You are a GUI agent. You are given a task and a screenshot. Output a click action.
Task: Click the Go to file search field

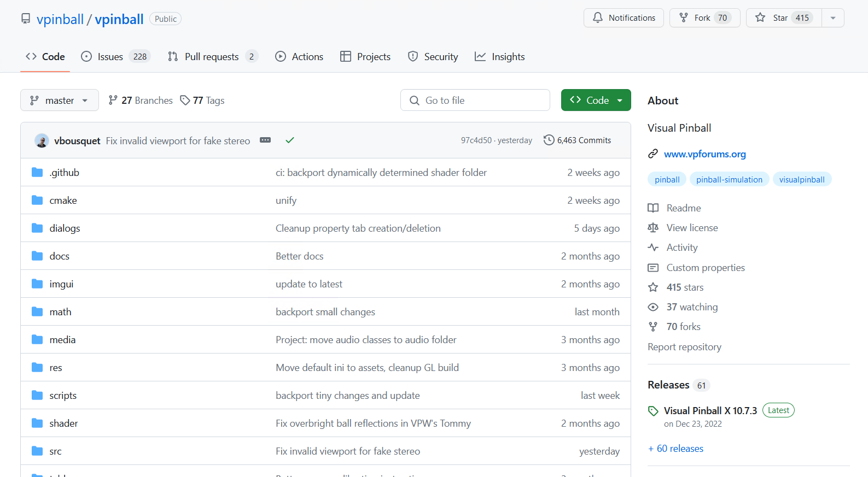coord(475,100)
